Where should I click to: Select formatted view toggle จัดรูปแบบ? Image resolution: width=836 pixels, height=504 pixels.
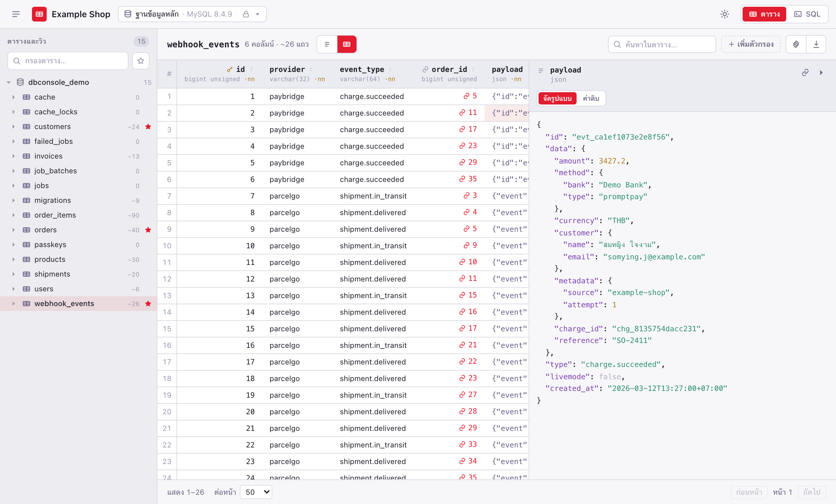point(557,98)
